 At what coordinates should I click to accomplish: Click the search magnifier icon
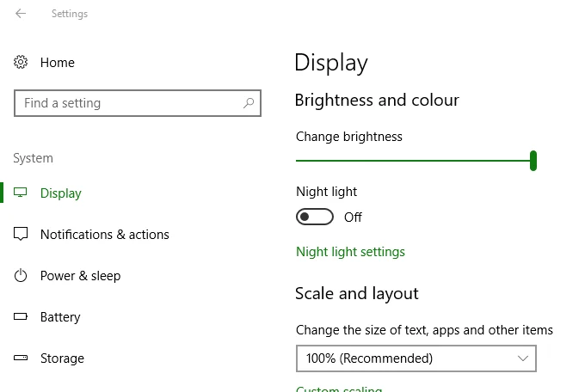click(x=249, y=103)
